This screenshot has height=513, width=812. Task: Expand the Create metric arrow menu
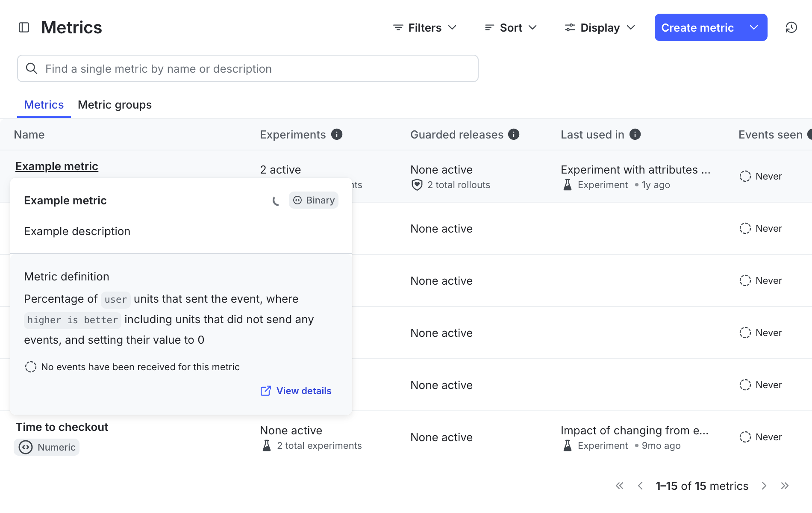click(x=754, y=28)
